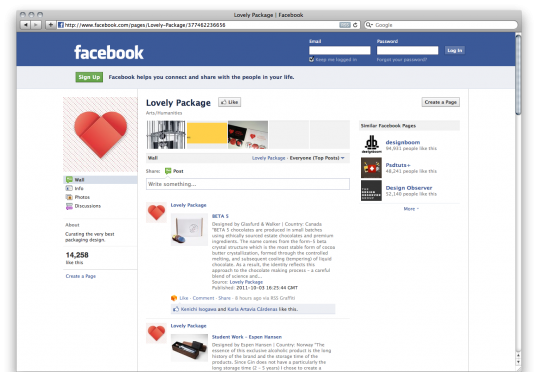Image resolution: width=538 pixels, height=372 pixels.
Task: Click Comment under the BETA 5 post
Action: tap(203, 298)
